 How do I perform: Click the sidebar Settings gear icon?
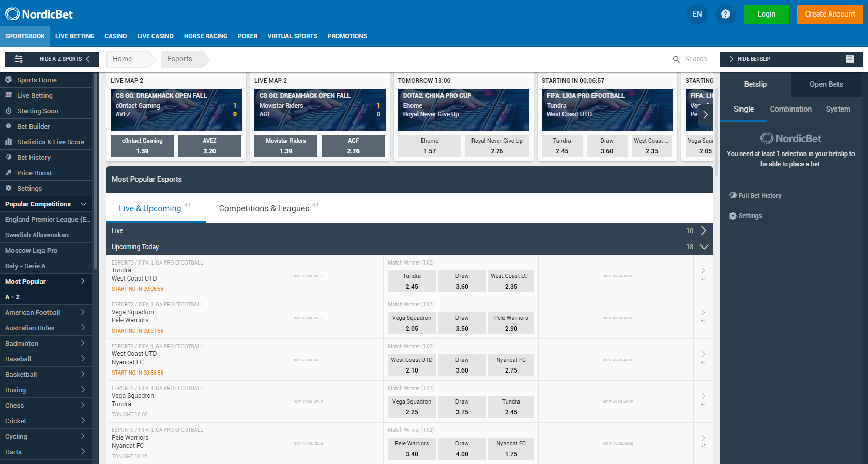8,188
